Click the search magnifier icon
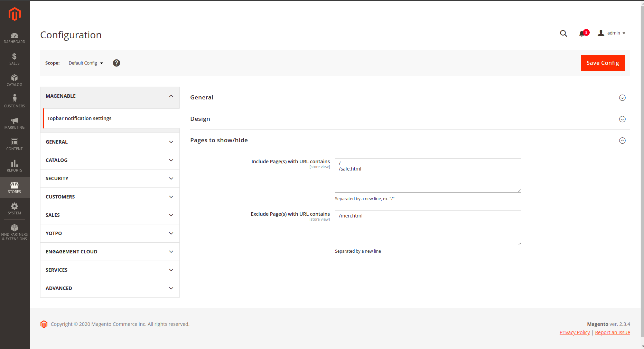This screenshot has height=349, width=644. [563, 33]
